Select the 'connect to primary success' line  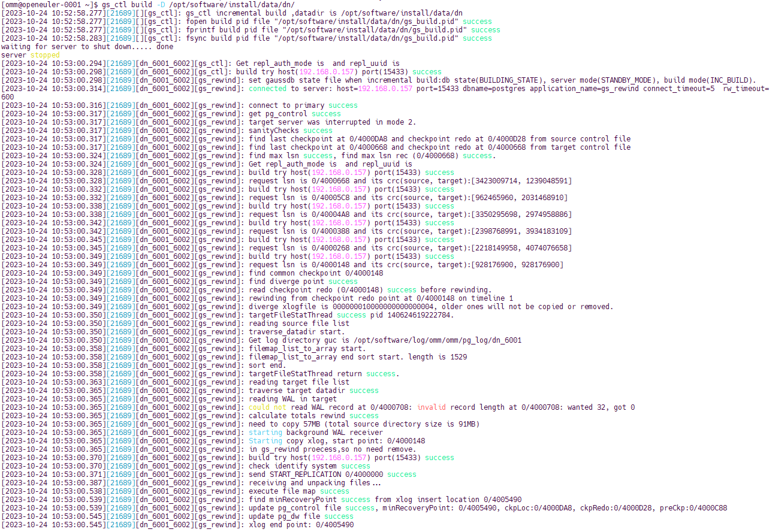179,105
